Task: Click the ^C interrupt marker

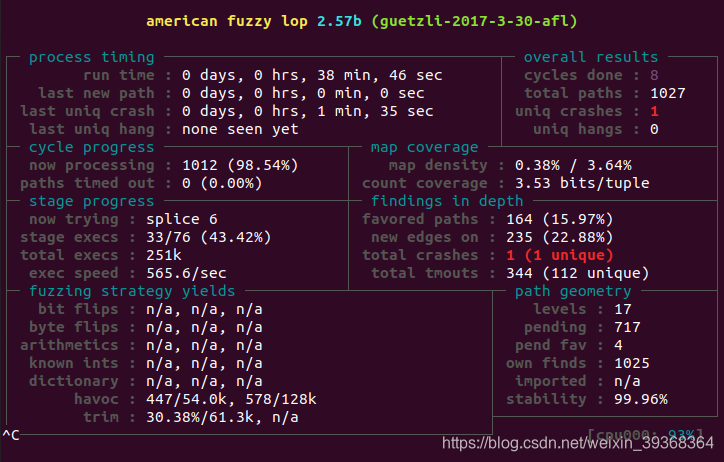Action: point(11,435)
